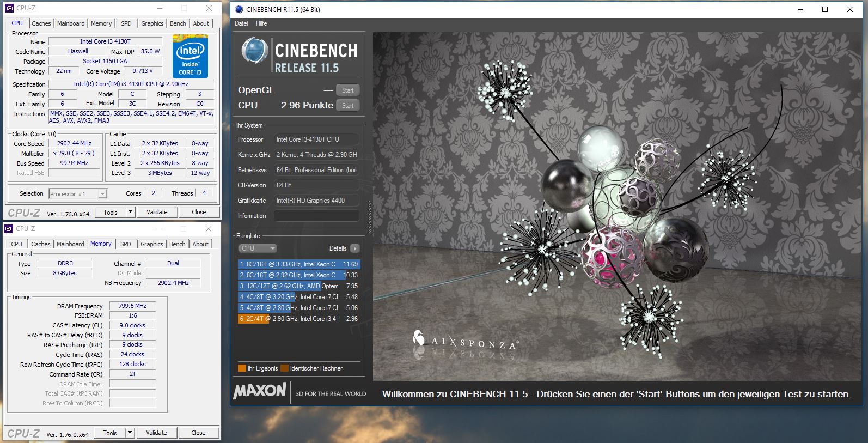Click the Information input field in Cinebench
This screenshot has width=868, height=443.
pyautogui.click(x=316, y=216)
